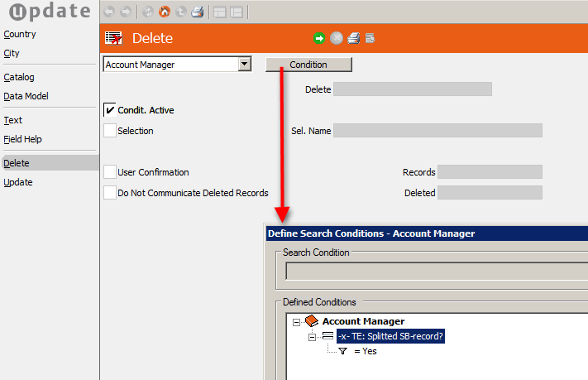This screenshot has width=588, height=380.
Task: Click the green arrow start icon
Action: point(319,38)
